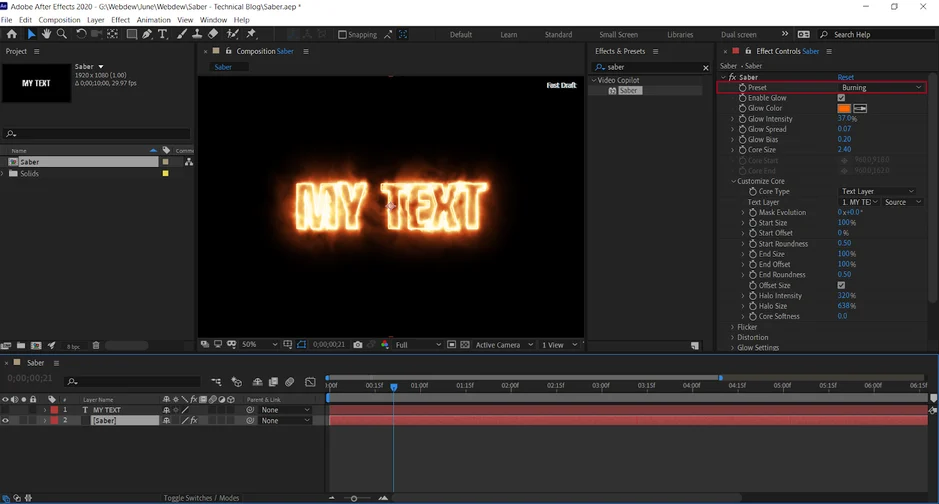Toggle the Core Size stopwatch

pyautogui.click(x=743, y=150)
